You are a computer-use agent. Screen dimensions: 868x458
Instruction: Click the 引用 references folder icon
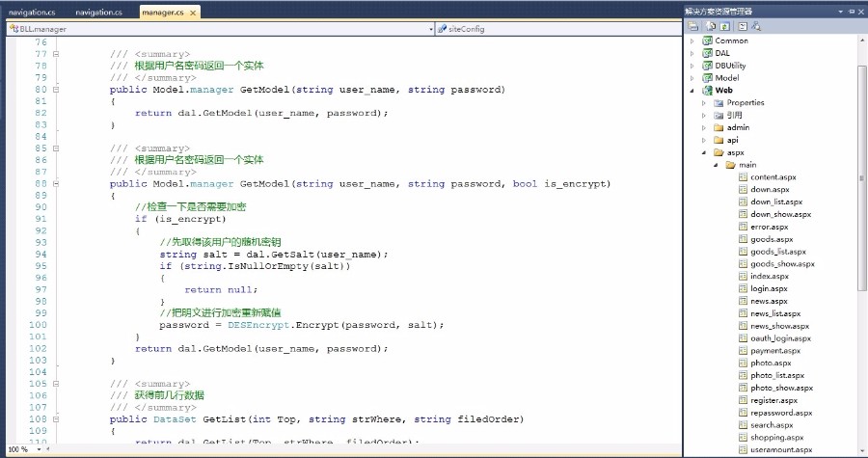[719, 115]
